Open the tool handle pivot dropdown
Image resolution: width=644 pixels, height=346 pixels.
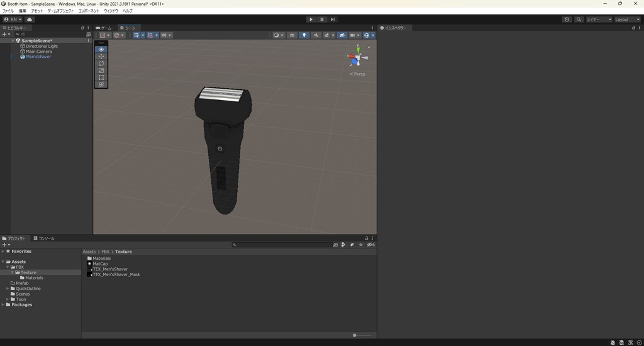(x=104, y=35)
